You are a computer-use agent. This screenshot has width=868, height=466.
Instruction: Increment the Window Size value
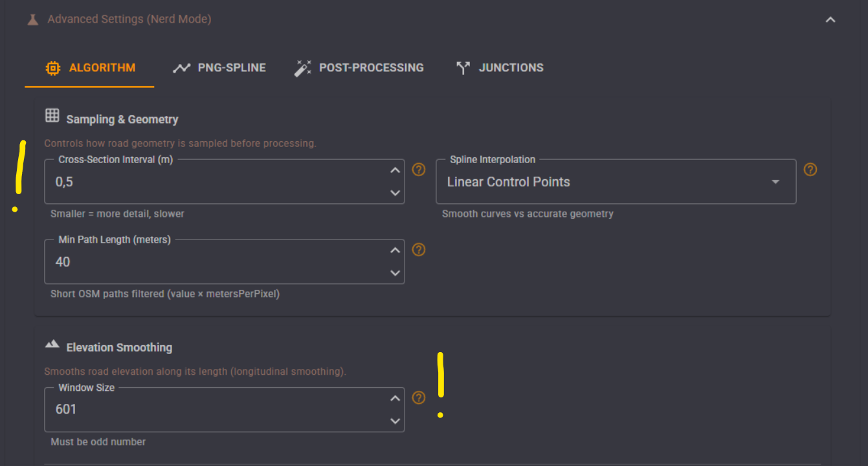click(395, 398)
